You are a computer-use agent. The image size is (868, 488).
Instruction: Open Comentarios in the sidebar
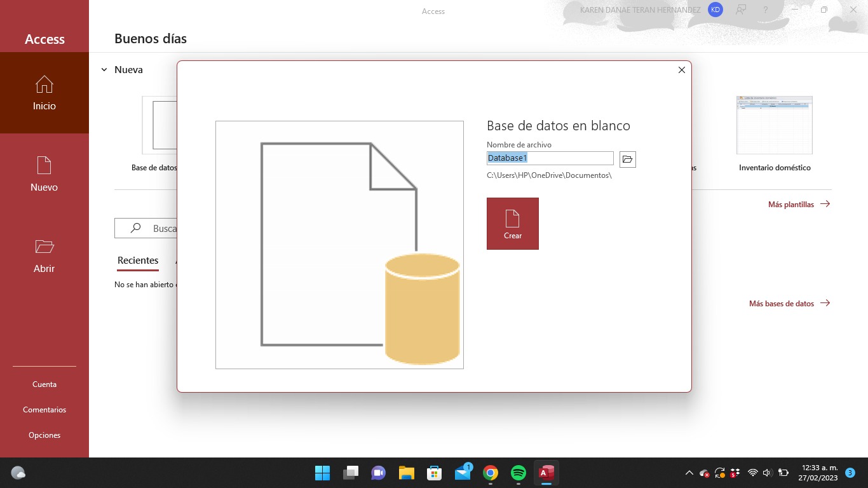44,410
